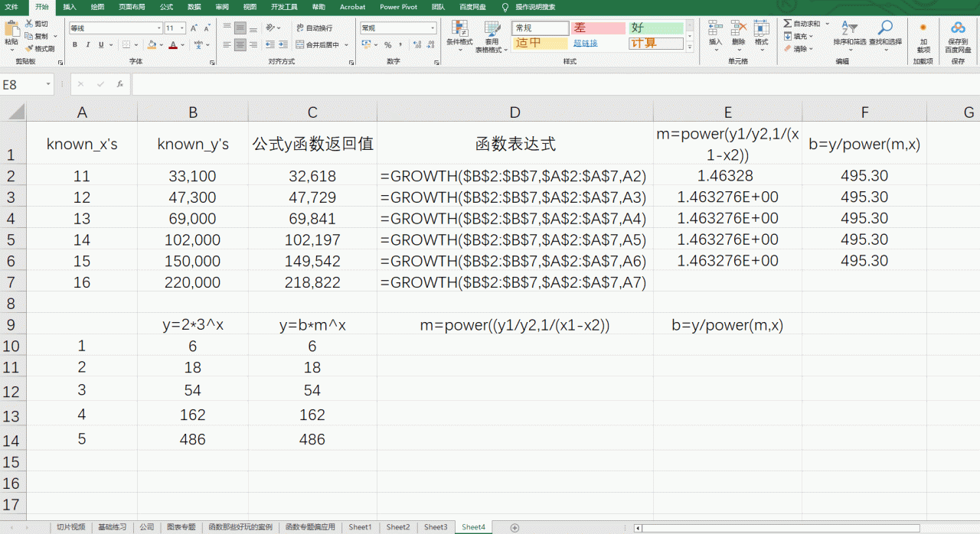Toggle center text alignment

tap(240, 45)
